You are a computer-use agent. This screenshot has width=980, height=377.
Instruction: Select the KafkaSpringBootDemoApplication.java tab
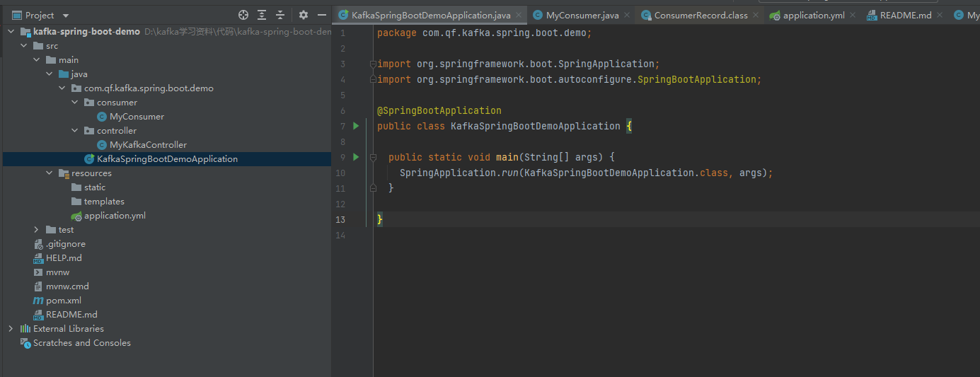(431, 15)
